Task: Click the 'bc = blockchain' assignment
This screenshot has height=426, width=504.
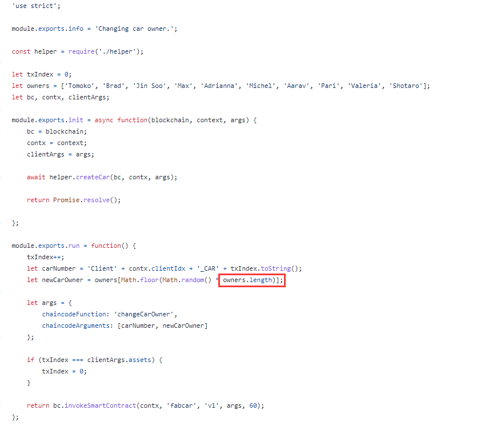Action: [57, 131]
